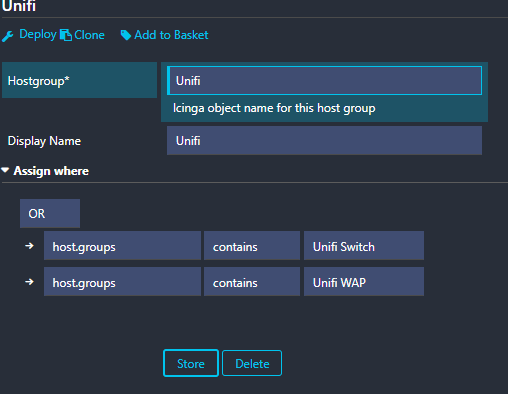The width and height of the screenshot is (508, 394).
Task: Open host.groups dropdown in Unifi WAP row
Action: [x=122, y=281]
